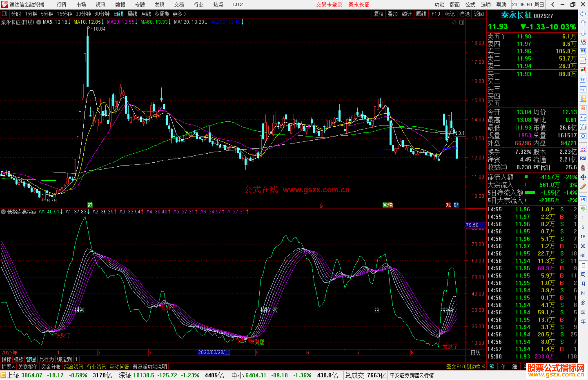The height and width of the screenshot is (380, 588).
Task: Click the green refresh sidebar icon
Action: click(x=583, y=209)
